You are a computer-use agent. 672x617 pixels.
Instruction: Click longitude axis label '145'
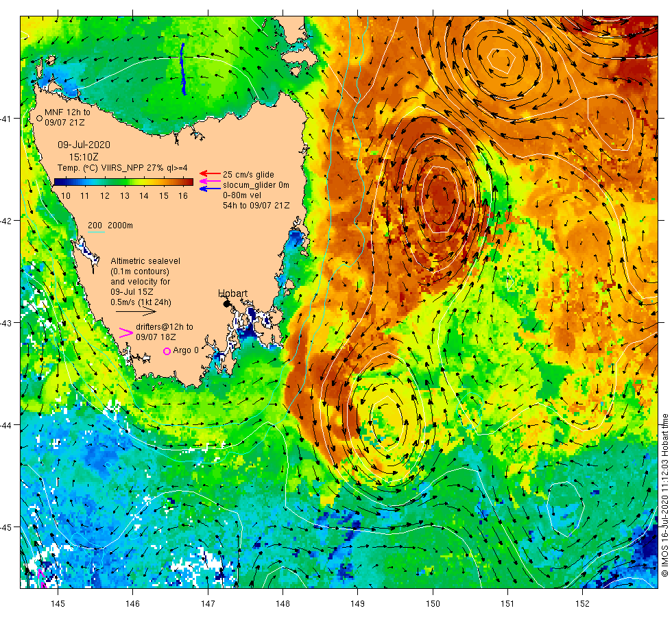pos(58,604)
